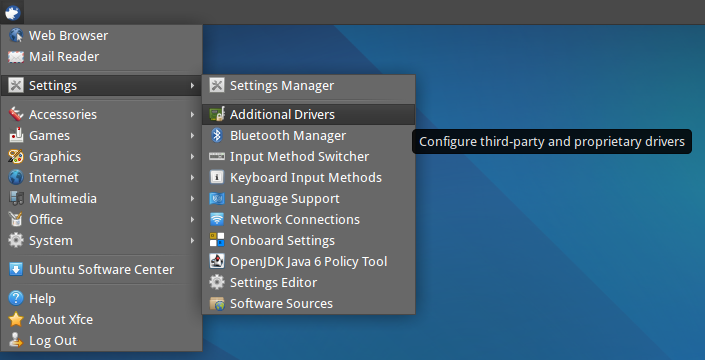Click the Office category label
This screenshot has height=360, width=705.
tap(46, 219)
